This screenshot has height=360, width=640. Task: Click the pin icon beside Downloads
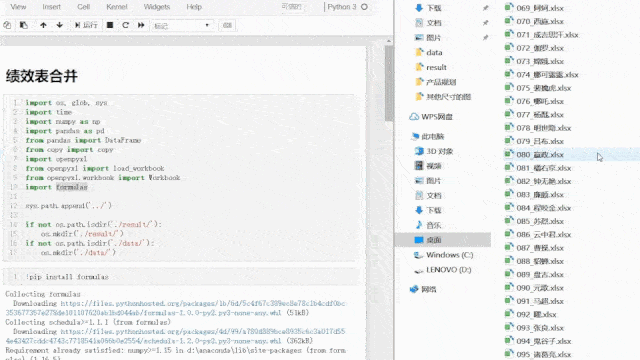(486, 8)
